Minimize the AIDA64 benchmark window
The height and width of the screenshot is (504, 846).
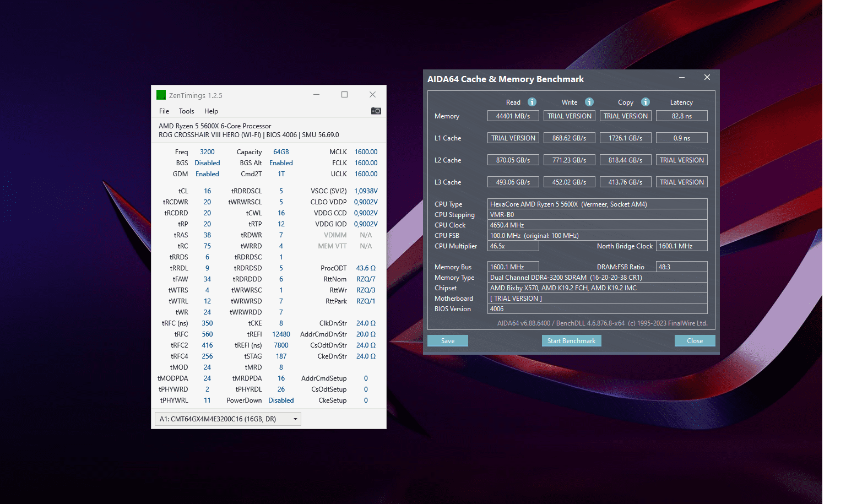coord(682,78)
